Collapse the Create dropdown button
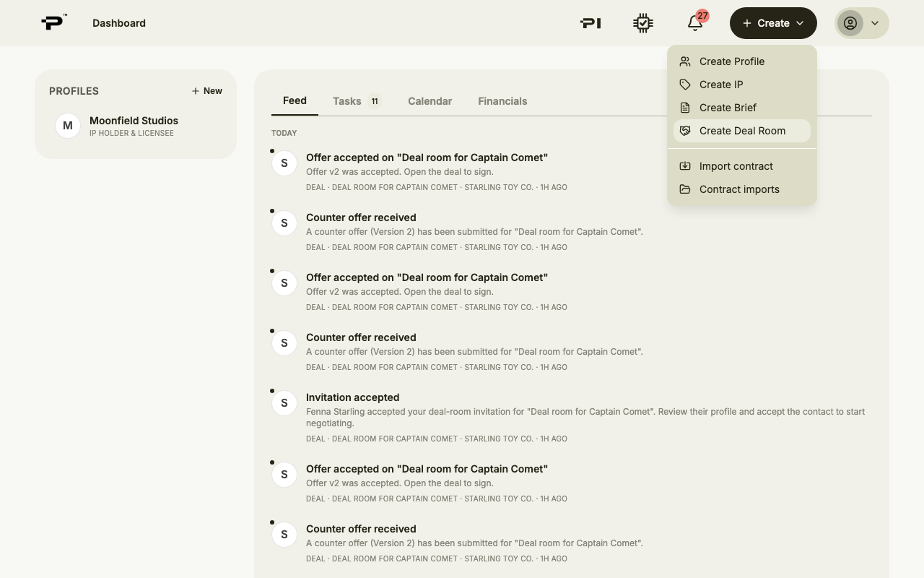The image size is (924, 578). 773,23
